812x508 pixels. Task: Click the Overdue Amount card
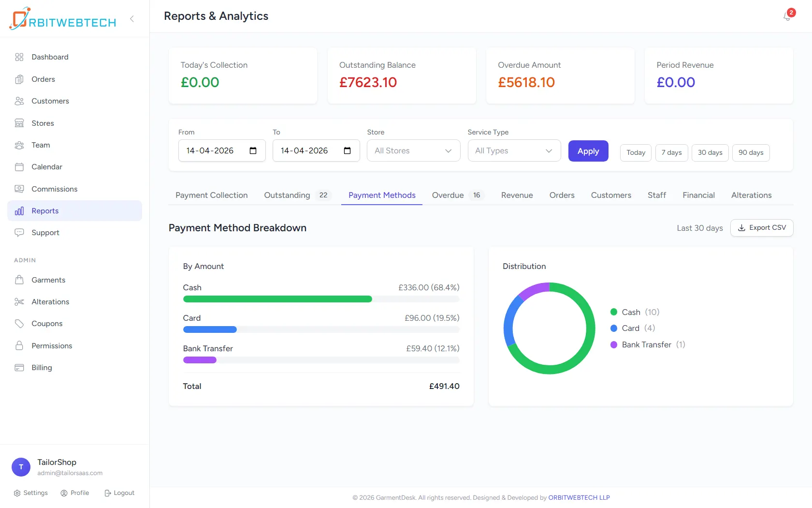click(561, 75)
